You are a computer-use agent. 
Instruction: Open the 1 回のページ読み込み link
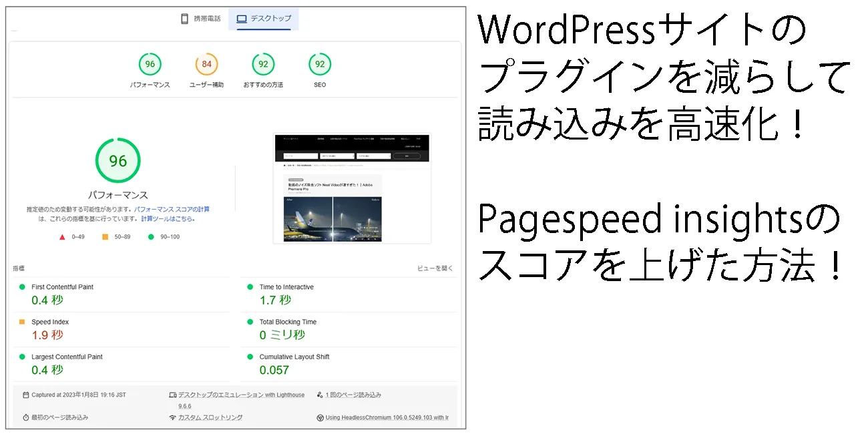353,395
